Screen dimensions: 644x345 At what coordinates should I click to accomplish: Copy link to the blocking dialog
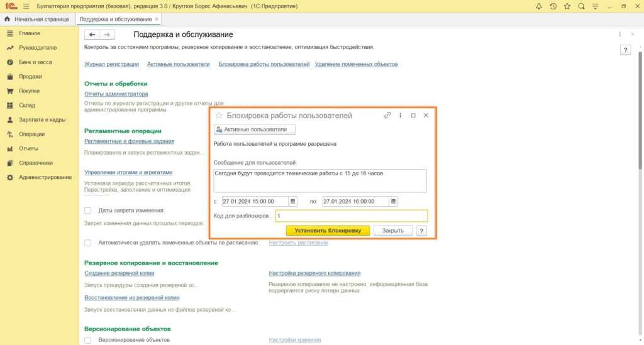(387, 116)
